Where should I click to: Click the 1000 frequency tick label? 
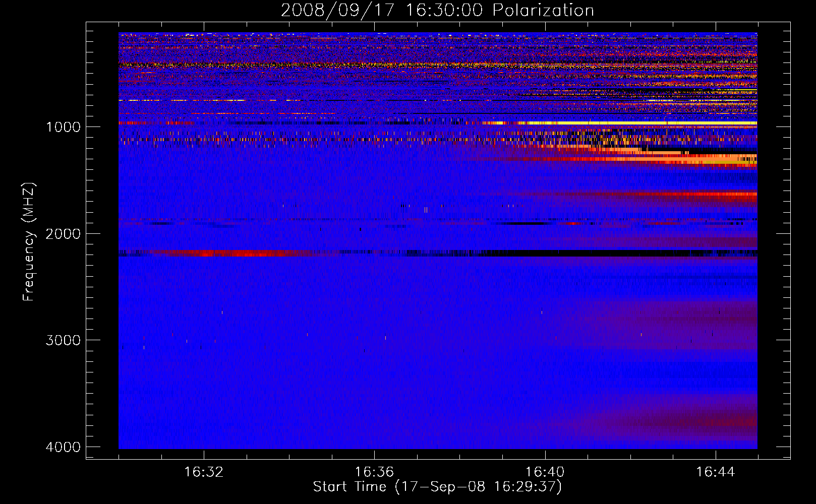64,127
